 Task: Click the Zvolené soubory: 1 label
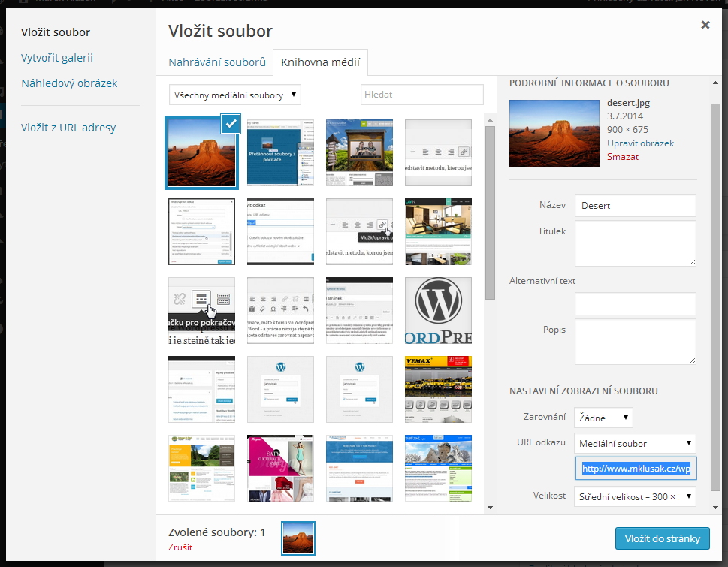(x=216, y=532)
